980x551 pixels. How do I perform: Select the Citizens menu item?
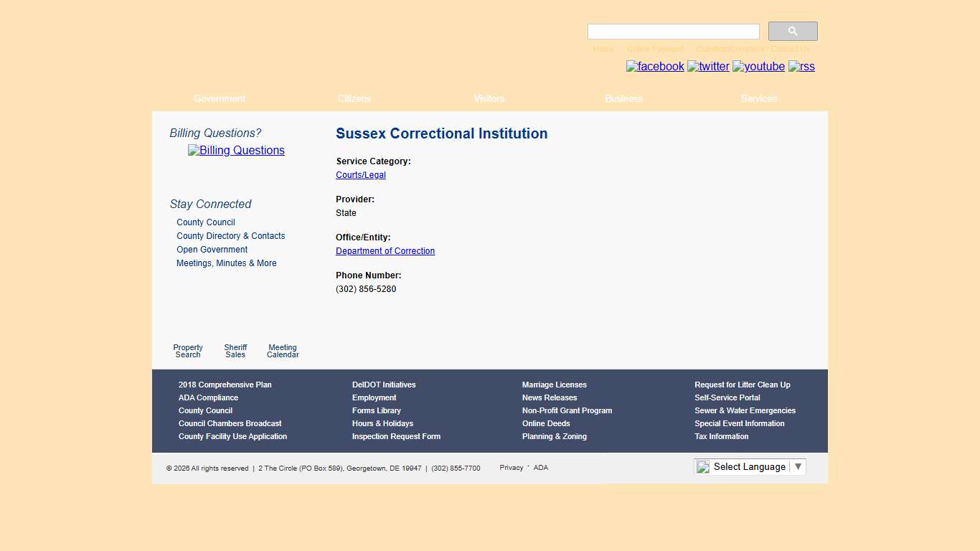[354, 98]
